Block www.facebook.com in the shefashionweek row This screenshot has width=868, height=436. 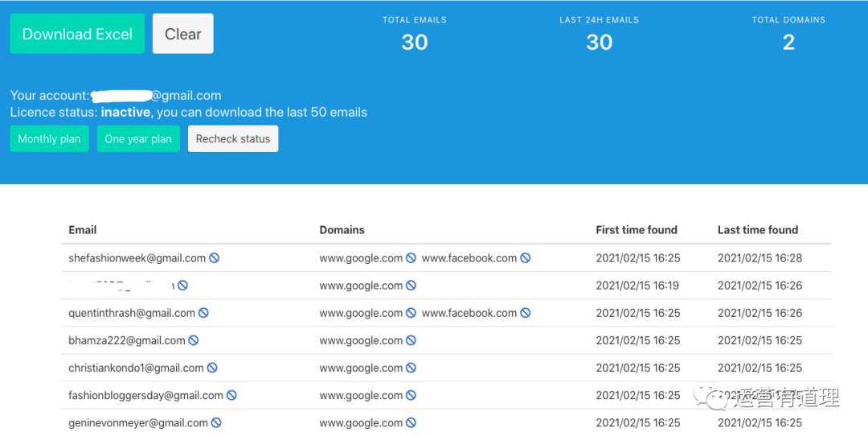pyautogui.click(x=526, y=258)
